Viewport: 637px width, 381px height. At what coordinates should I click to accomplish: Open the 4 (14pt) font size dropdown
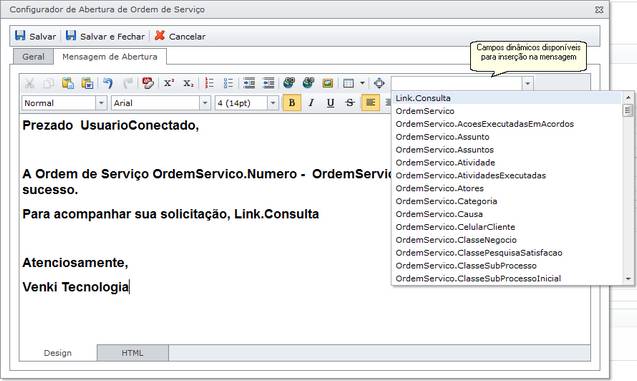273,103
